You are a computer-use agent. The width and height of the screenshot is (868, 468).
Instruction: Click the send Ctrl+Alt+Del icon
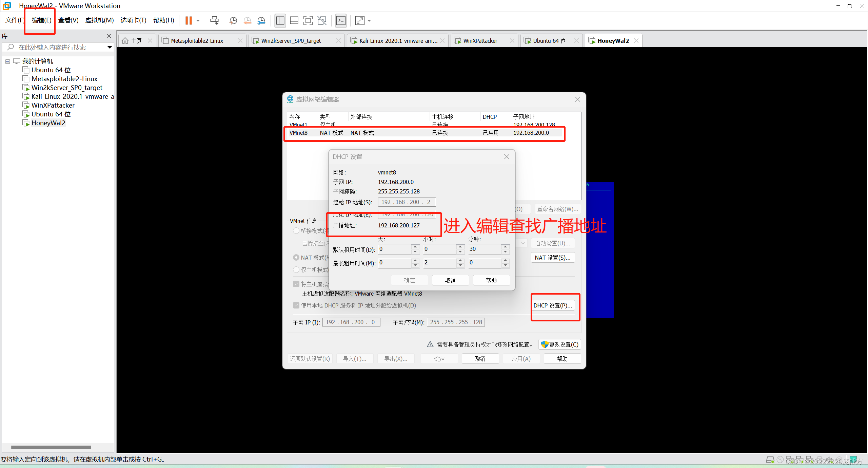[x=214, y=20]
